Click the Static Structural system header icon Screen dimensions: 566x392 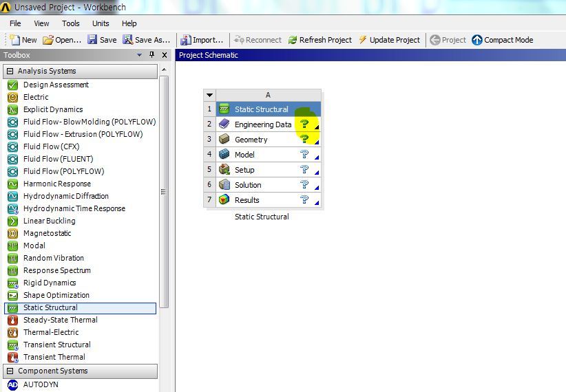[224, 109]
